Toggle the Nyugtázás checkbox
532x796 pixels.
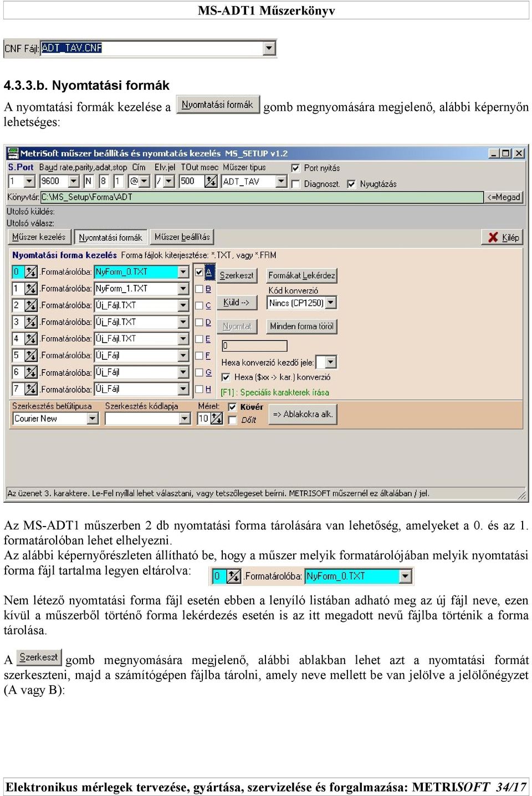(x=351, y=184)
